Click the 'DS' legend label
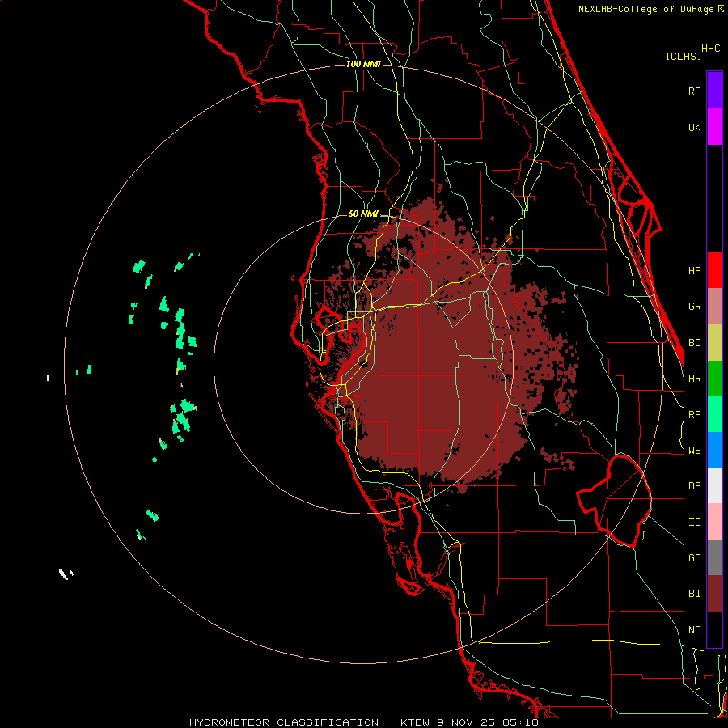 [x=695, y=486]
